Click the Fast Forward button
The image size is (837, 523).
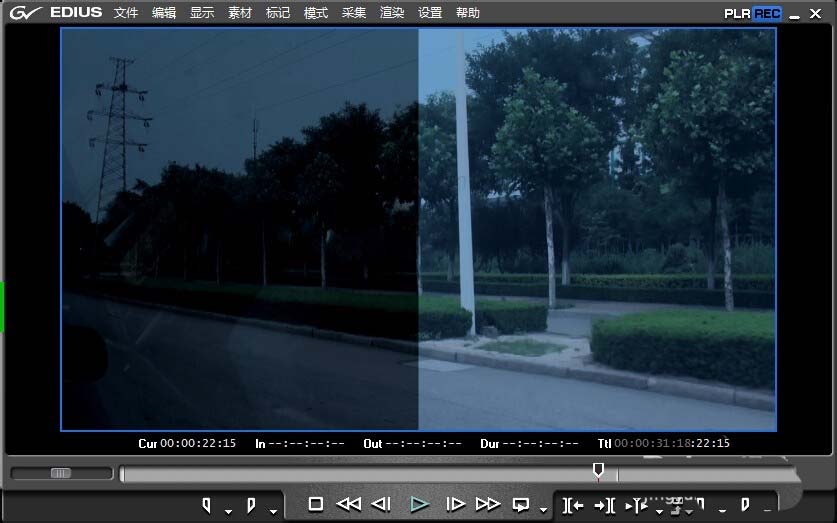point(487,504)
